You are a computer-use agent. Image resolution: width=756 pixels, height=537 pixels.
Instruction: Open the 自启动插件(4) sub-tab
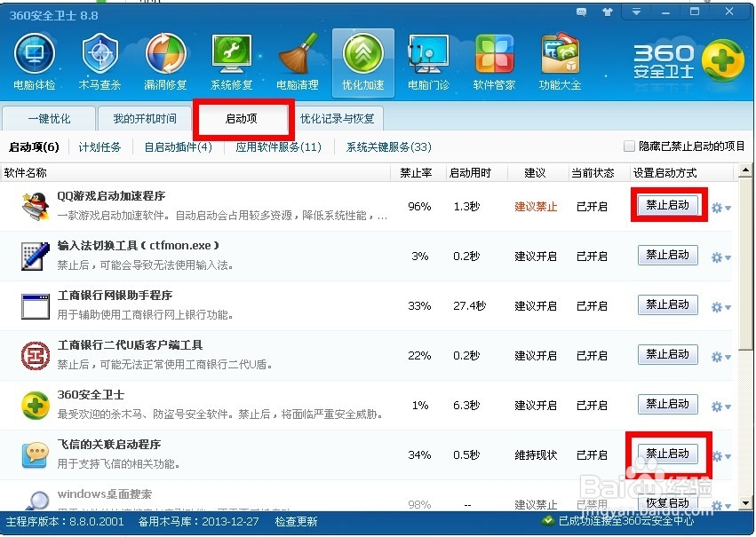179,146
